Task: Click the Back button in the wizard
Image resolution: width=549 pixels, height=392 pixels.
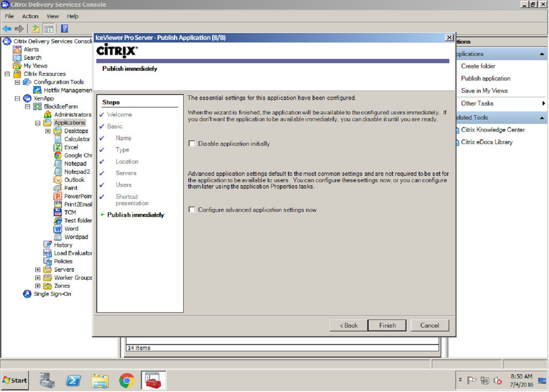Action: click(x=348, y=325)
